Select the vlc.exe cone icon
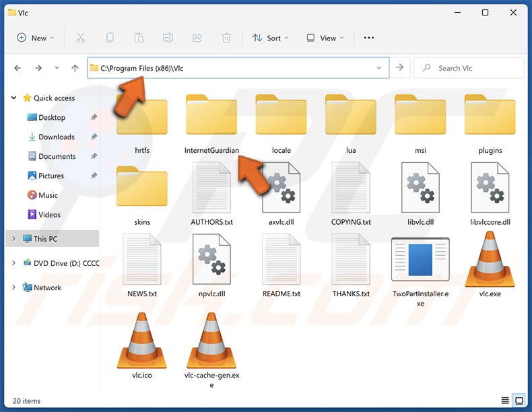The image size is (532, 412). 490,259
